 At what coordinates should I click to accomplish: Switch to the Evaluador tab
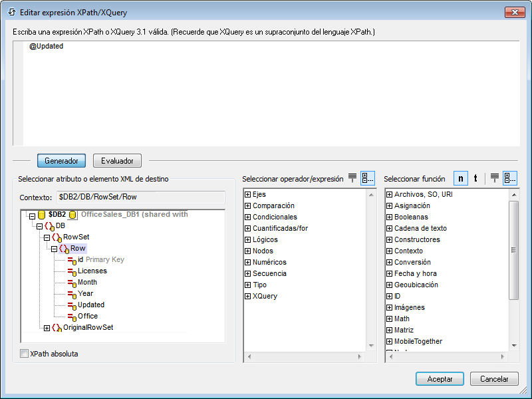click(x=117, y=161)
